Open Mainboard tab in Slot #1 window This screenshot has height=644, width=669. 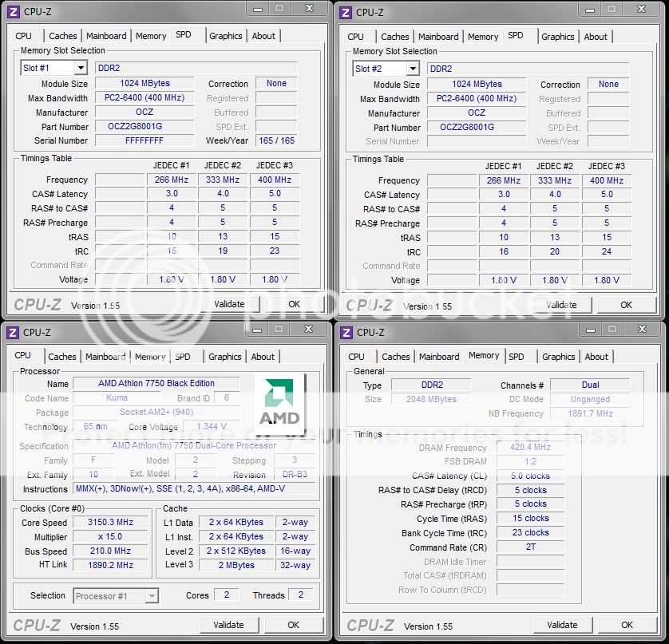(x=106, y=36)
